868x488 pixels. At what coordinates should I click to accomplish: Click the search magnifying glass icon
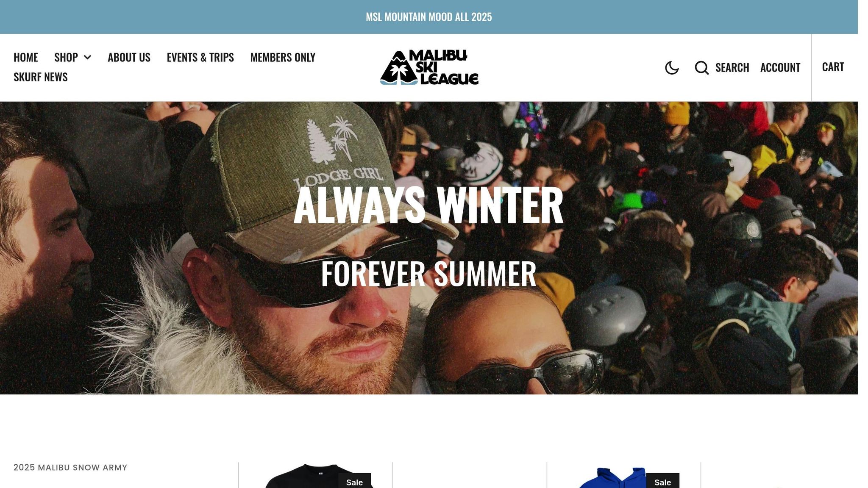702,68
